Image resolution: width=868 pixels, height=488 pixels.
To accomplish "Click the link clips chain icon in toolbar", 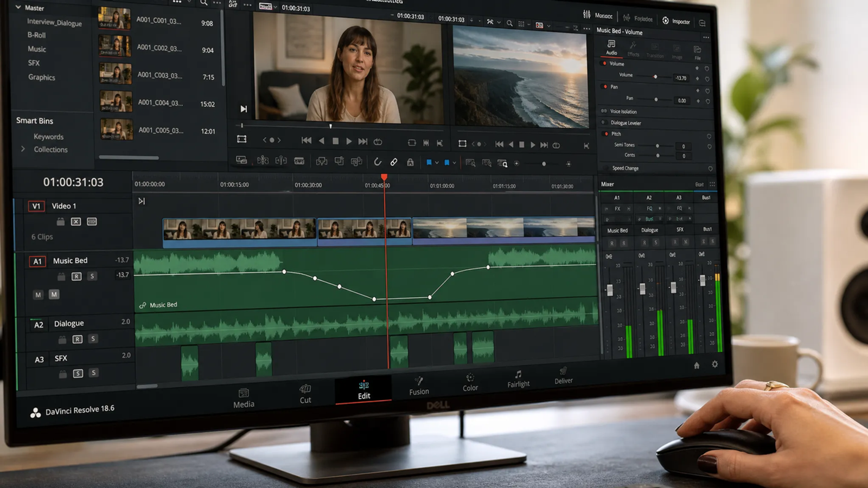I will 394,162.
